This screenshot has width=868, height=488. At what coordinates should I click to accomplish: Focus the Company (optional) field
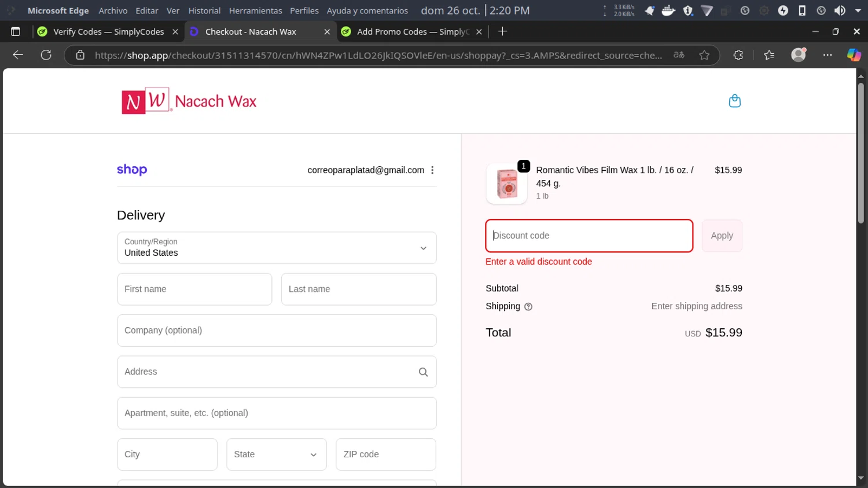coord(277,331)
